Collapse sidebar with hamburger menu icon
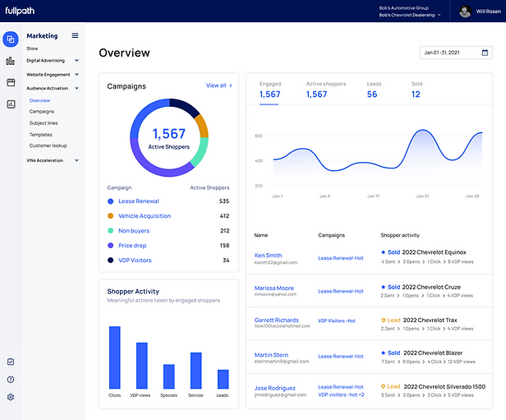Screen dimensions: 506x420 coord(75,35)
